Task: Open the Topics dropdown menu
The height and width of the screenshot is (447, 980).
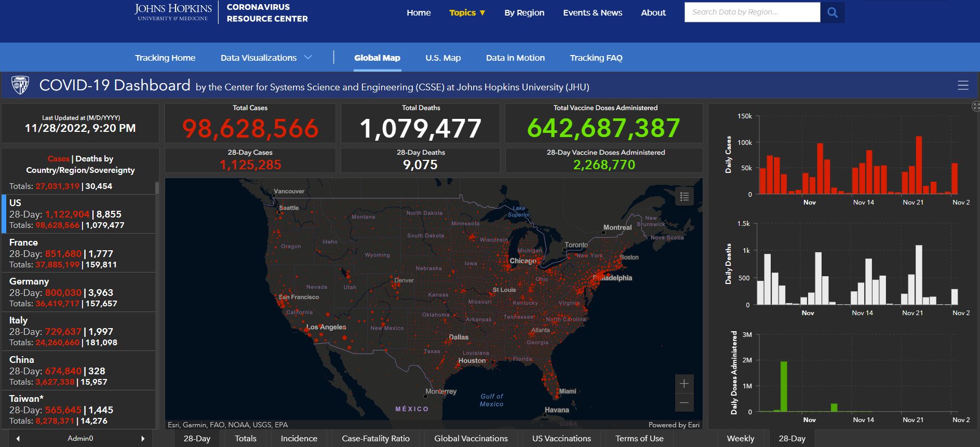Action: coord(467,12)
